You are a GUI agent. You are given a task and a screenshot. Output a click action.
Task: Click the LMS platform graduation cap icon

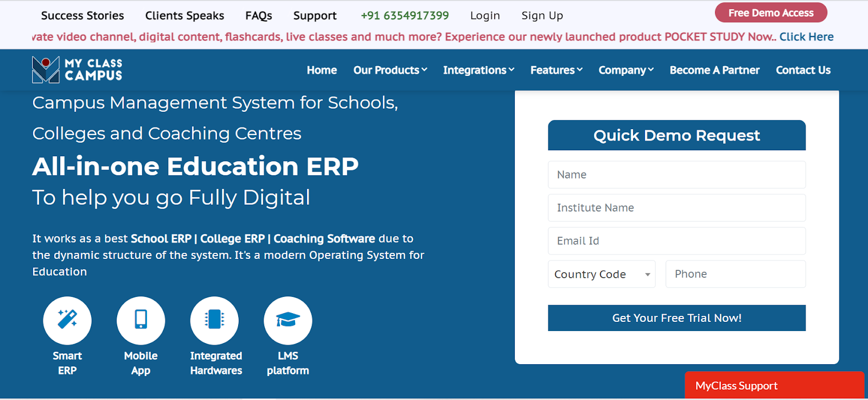click(288, 320)
